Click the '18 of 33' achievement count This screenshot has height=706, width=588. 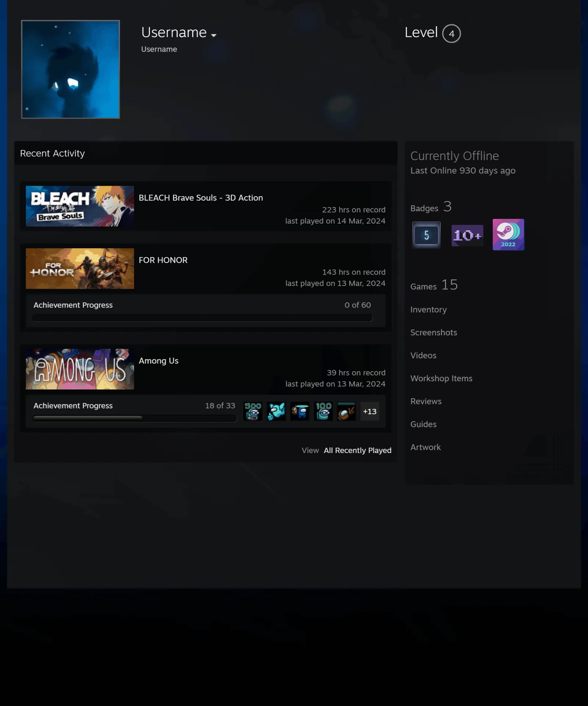click(x=220, y=406)
